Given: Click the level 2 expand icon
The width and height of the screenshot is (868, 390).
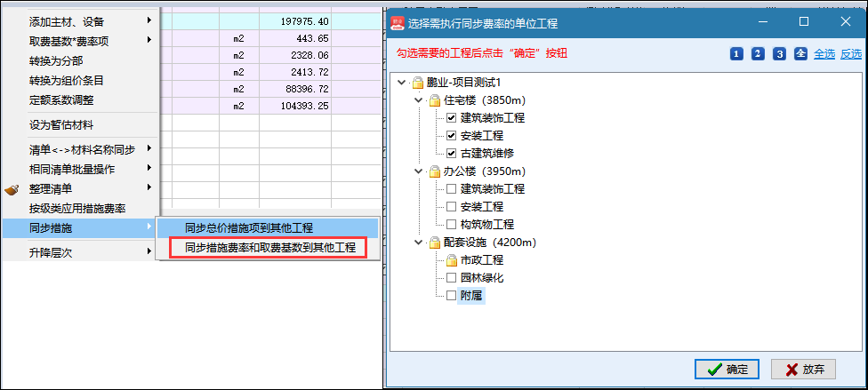Looking at the screenshot, I should click(758, 54).
